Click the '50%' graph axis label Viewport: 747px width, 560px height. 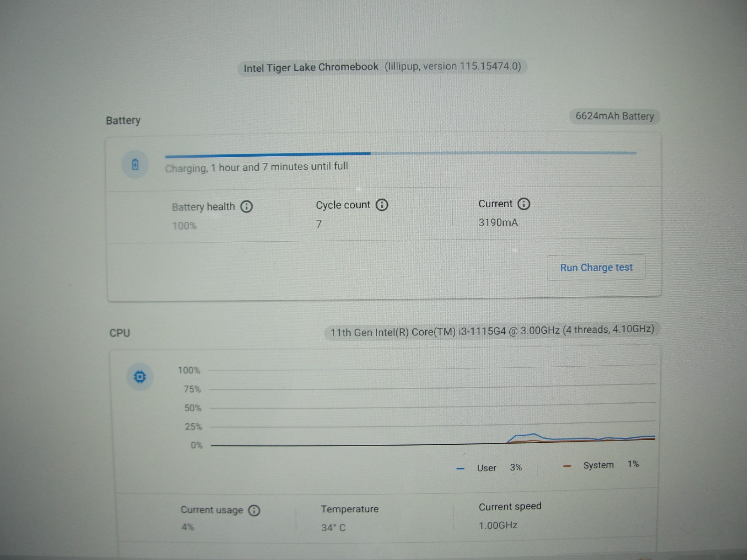click(193, 408)
